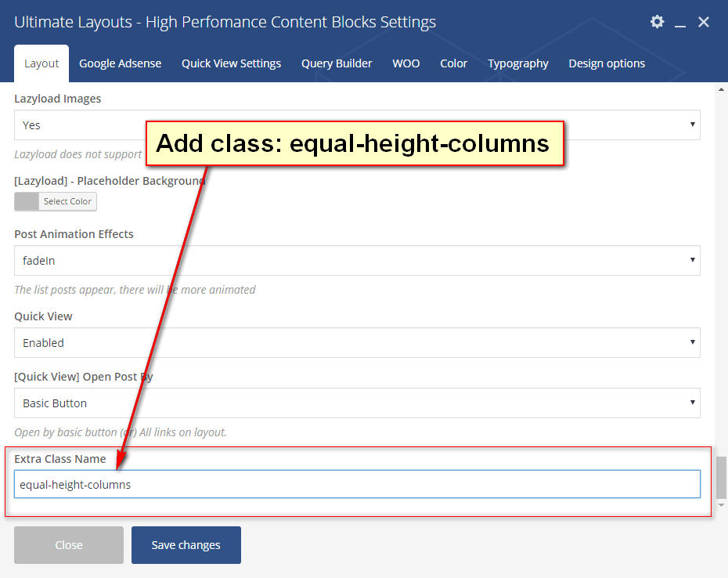Switch to the Color tab
Screen dimensions: 728x578
453,63
